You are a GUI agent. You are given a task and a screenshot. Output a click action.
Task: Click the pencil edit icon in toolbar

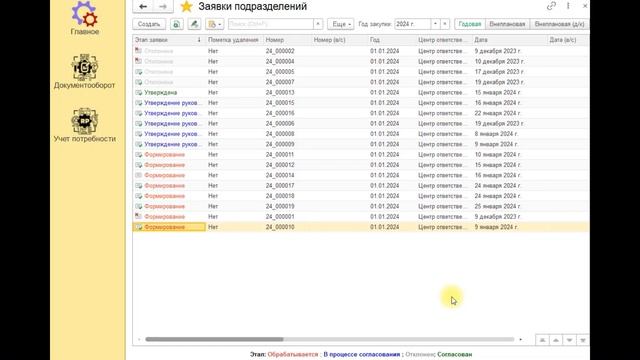[194, 24]
